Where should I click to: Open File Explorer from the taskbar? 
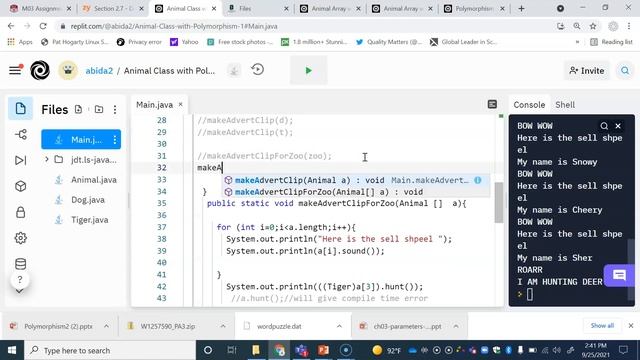click(256, 350)
